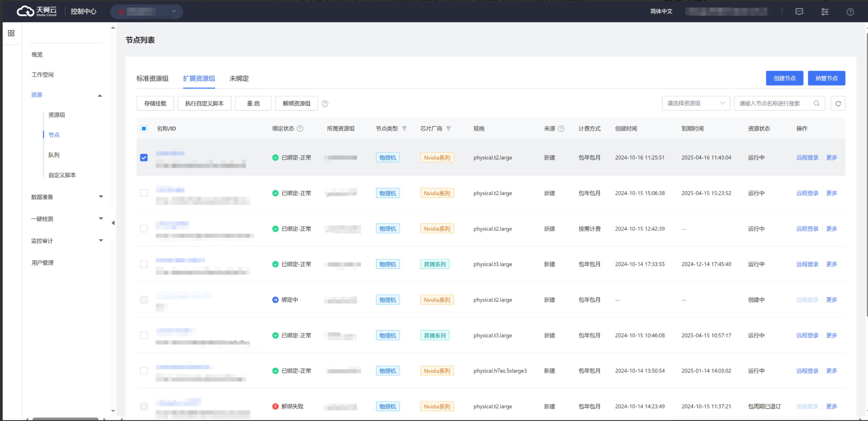Click the 存储挂载 button
This screenshot has width=868, height=421.
[155, 103]
